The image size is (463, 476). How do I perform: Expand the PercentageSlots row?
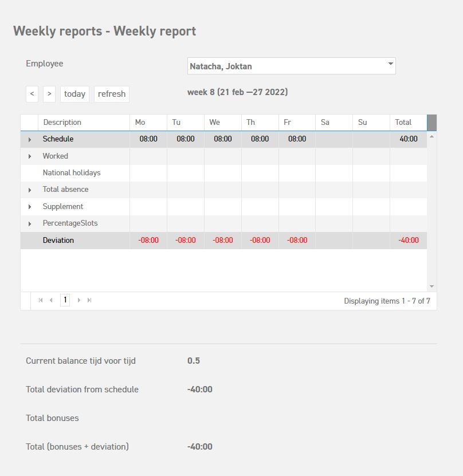(x=30, y=224)
